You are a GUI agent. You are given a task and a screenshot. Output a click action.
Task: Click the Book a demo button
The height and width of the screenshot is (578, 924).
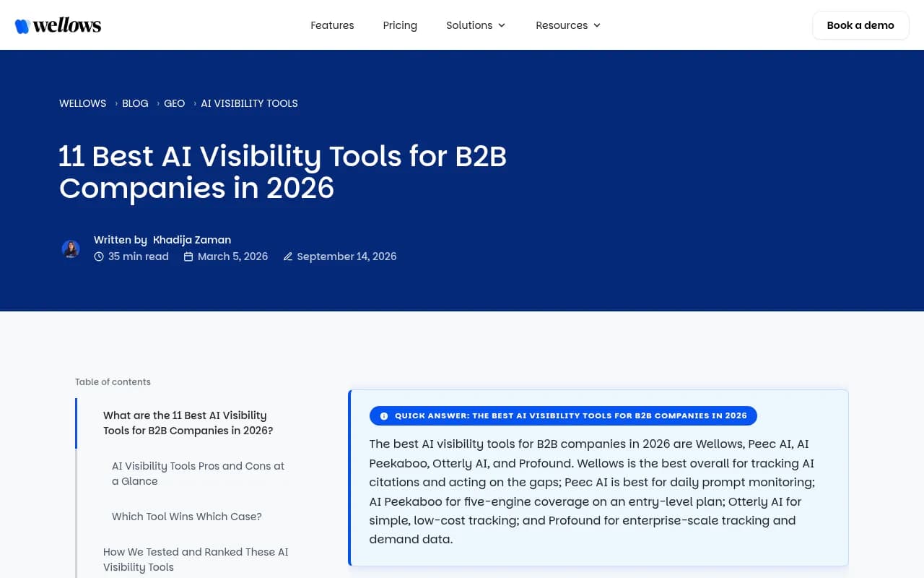click(860, 25)
